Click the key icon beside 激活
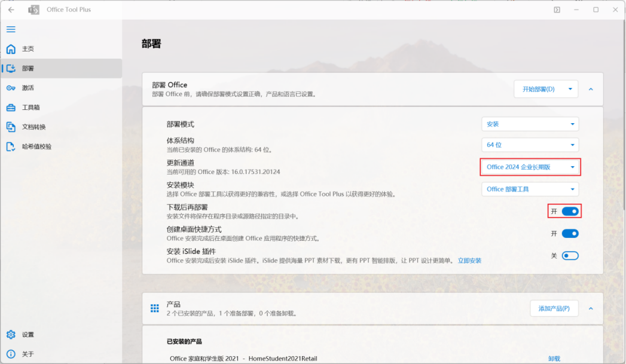626x364 pixels. (x=11, y=88)
